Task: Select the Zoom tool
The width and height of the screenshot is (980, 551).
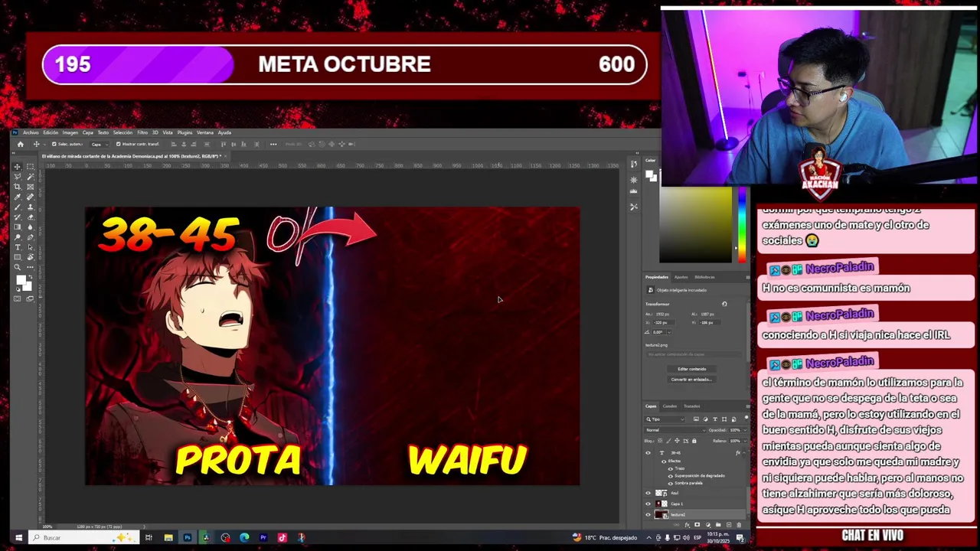Action: 17,267
